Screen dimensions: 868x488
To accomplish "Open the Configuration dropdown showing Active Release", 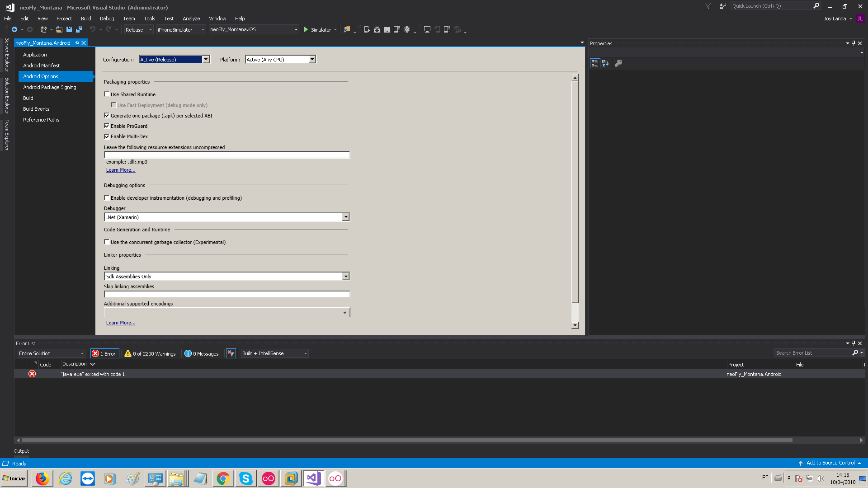I will tap(206, 59).
